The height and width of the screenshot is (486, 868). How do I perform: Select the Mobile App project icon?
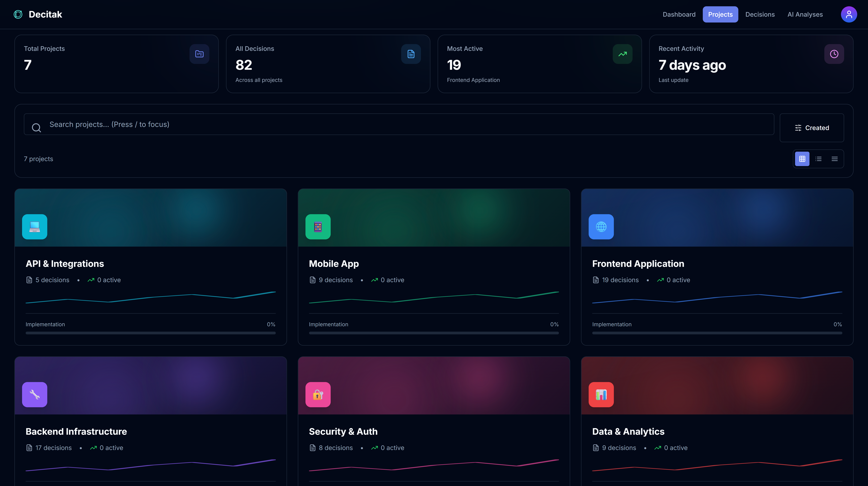point(317,227)
